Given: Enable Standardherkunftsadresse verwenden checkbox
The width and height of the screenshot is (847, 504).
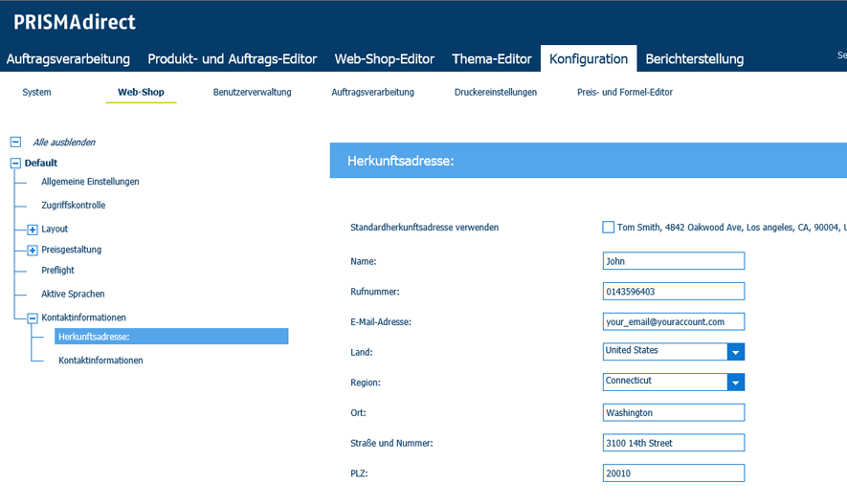Looking at the screenshot, I should pos(609,228).
